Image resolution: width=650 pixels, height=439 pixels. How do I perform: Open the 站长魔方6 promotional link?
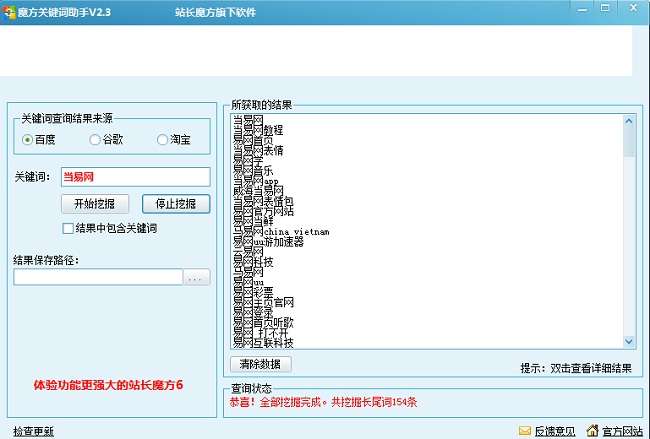click(108, 385)
